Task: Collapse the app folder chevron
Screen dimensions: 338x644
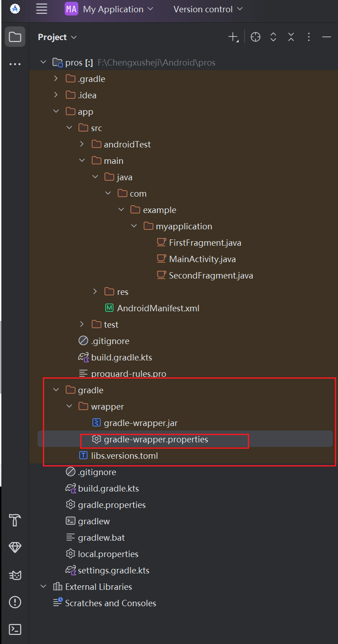Action: 56,112
